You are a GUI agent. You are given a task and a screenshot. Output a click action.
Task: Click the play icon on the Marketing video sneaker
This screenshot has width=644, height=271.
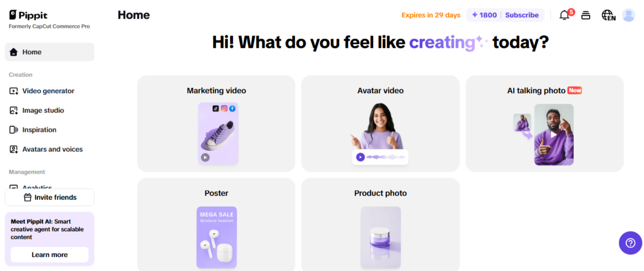[x=205, y=158]
